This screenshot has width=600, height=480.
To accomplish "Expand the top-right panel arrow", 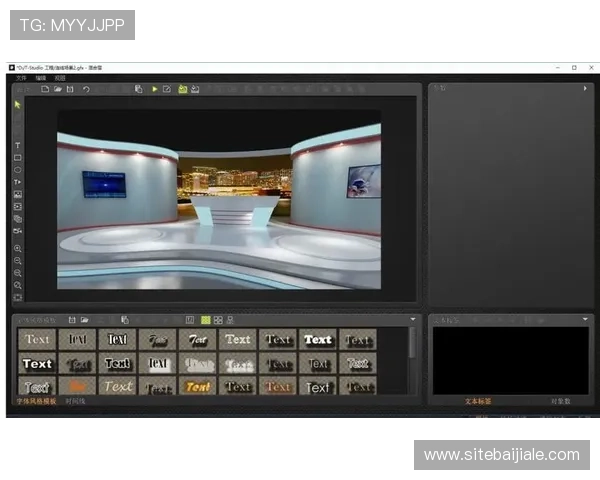I will point(585,89).
